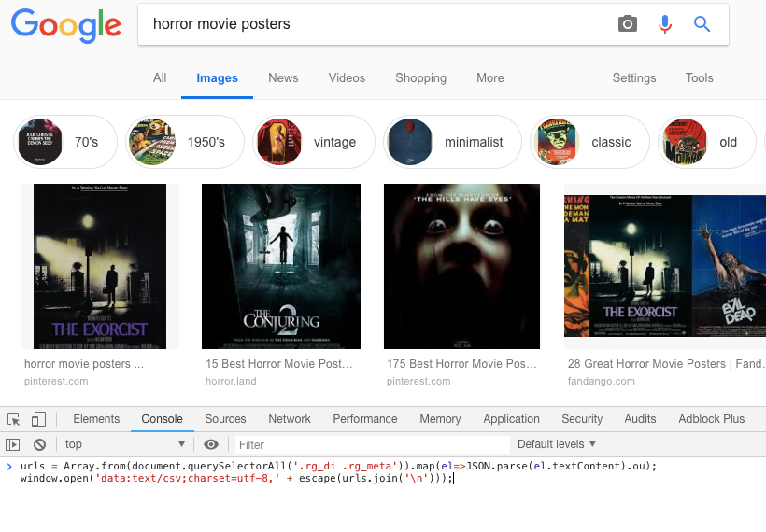This screenshot has width=766, height=532.
Task: Select the 1950's filter chip
Action: (x=185, y=142)
